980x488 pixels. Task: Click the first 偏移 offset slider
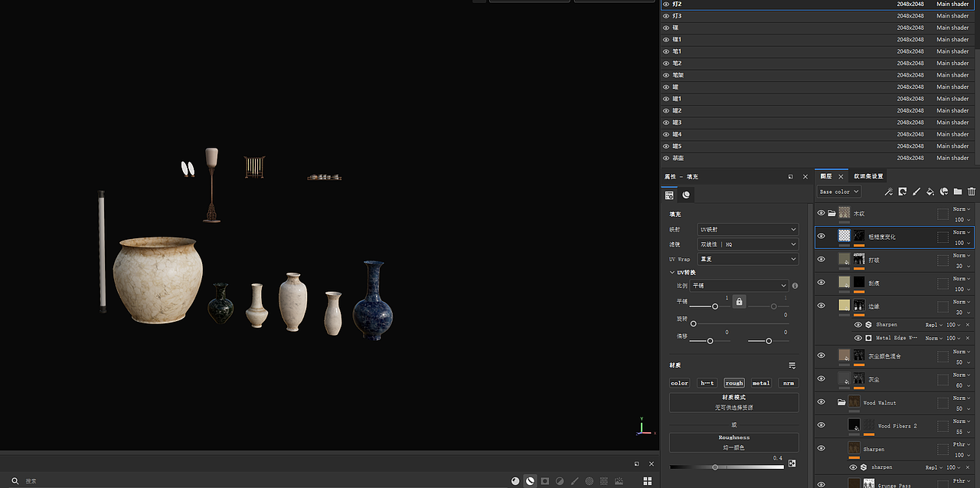pyautogui.click(x=710, y=341)
